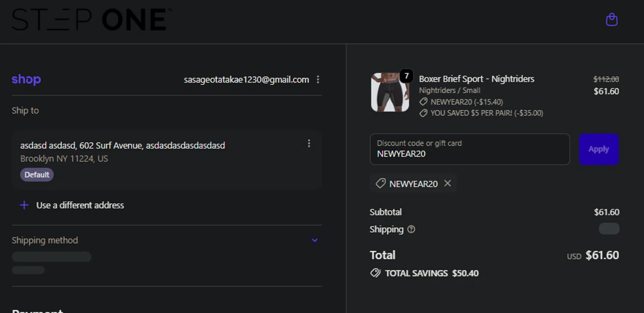Expand the Shipping method section

pos(314,240)
